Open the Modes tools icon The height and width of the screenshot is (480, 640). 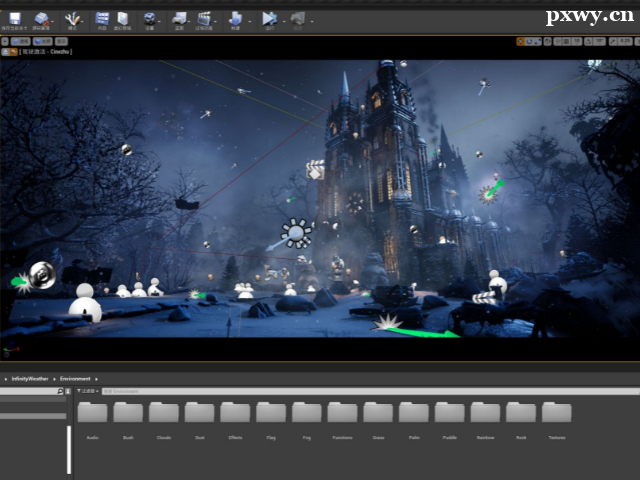pyautogui.click(x=72, y=18)
